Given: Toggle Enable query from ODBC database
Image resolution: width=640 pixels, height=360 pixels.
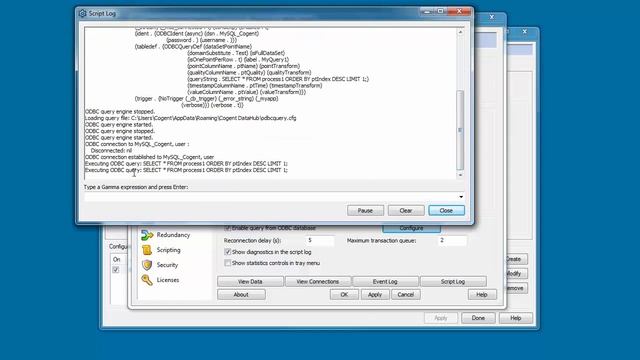Looking at the screenshot, I should tap(228, 228).
